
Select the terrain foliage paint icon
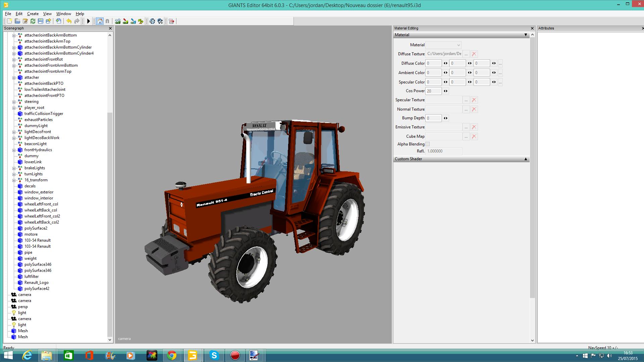141,21
